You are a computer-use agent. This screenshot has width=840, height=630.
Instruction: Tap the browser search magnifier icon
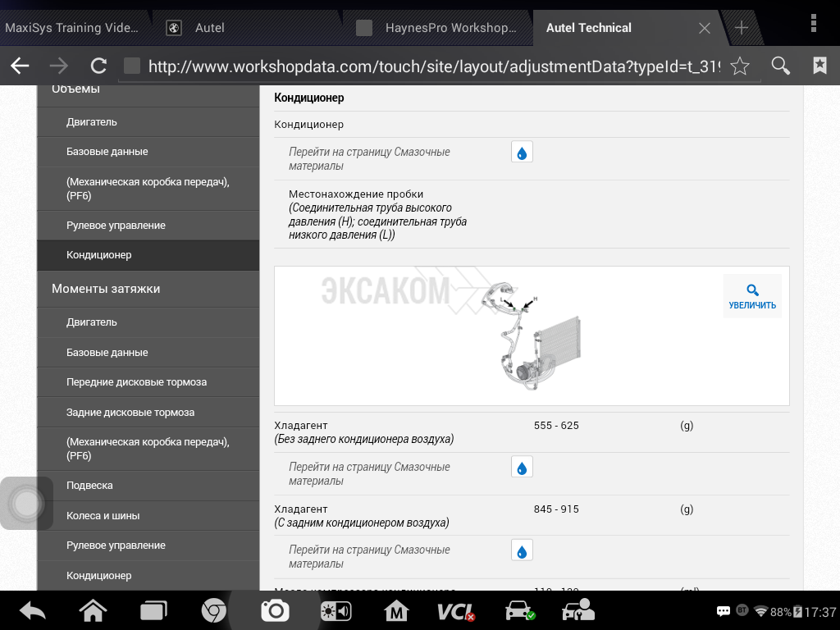[781, 66]
